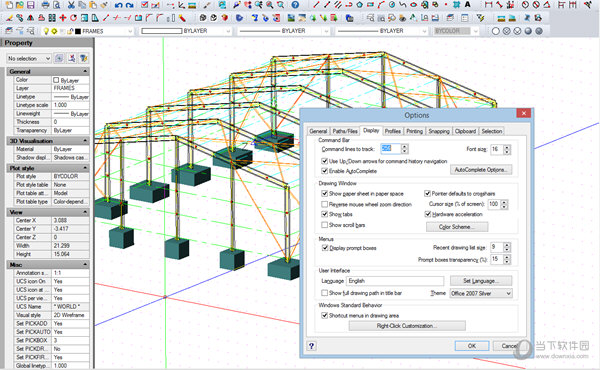The image size is (600, 370).
Task: Create a new drawing with the New icon
Action: point(9,5)
